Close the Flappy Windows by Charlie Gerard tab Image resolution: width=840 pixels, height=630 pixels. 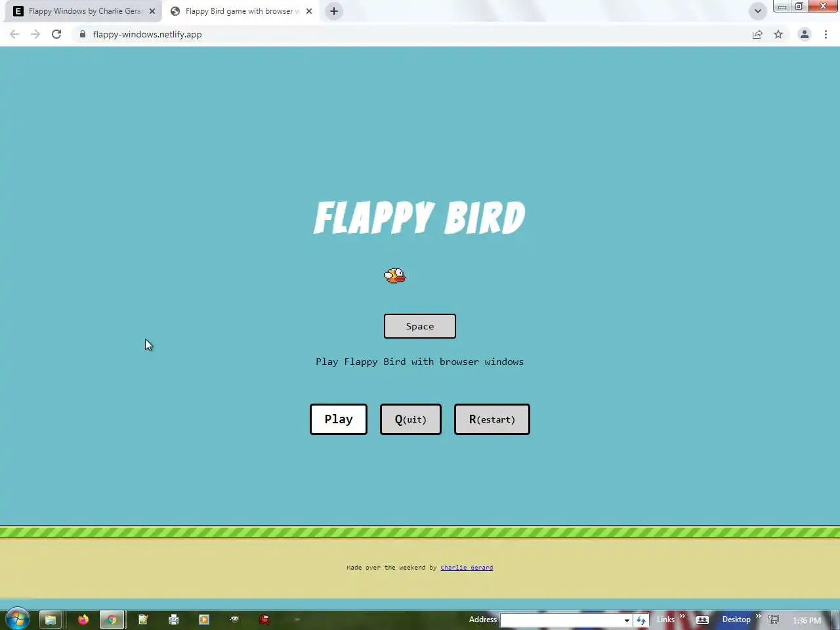(152, 11)
